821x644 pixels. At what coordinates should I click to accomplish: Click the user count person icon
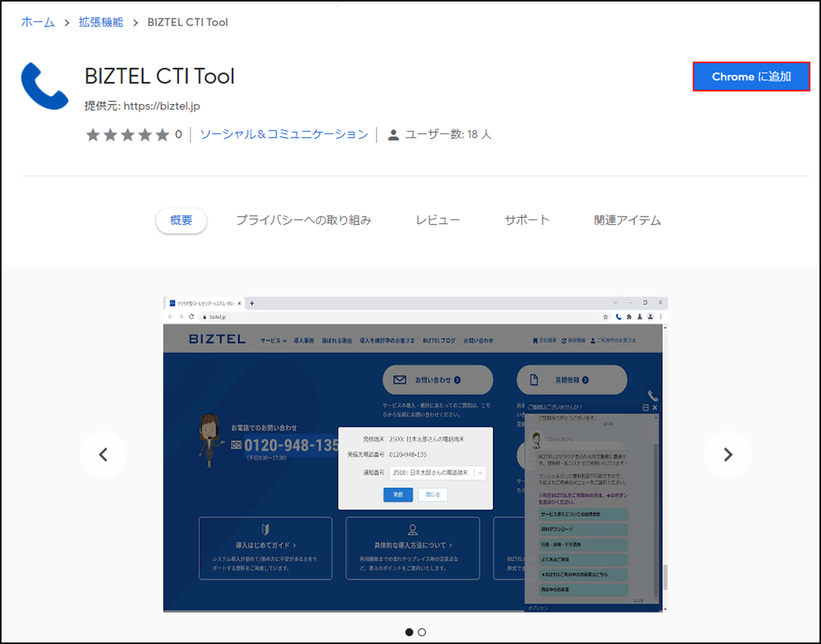coord(393,135)
